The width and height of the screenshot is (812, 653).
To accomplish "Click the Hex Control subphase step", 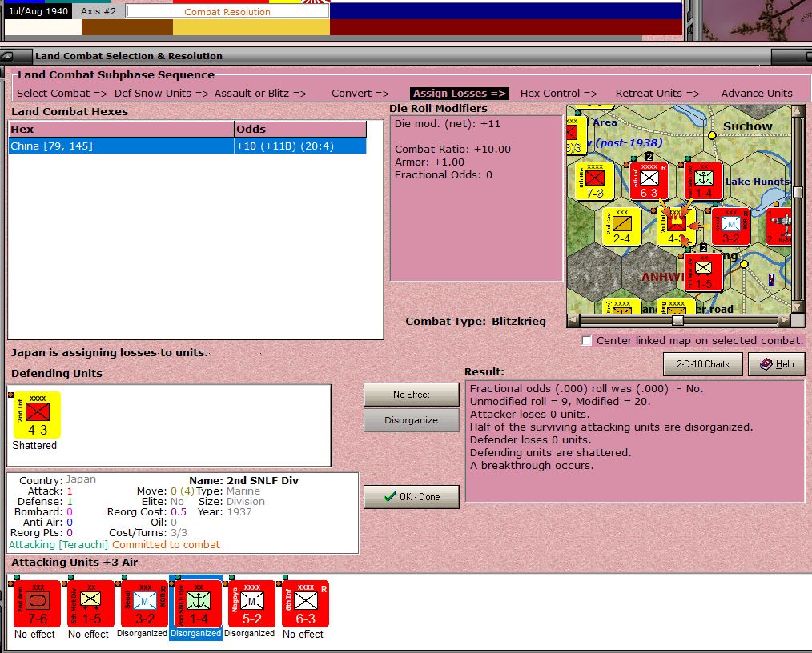I will tap(558, 94).
